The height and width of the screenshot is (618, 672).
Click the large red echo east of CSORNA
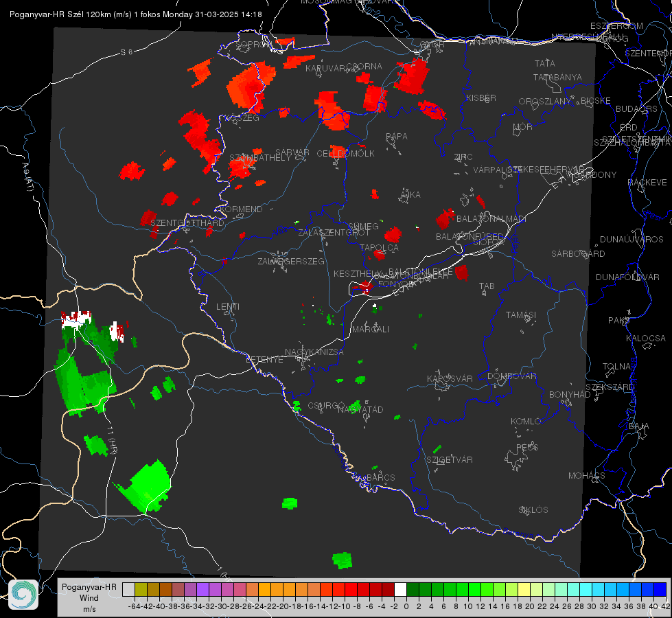tap(413, 76)
